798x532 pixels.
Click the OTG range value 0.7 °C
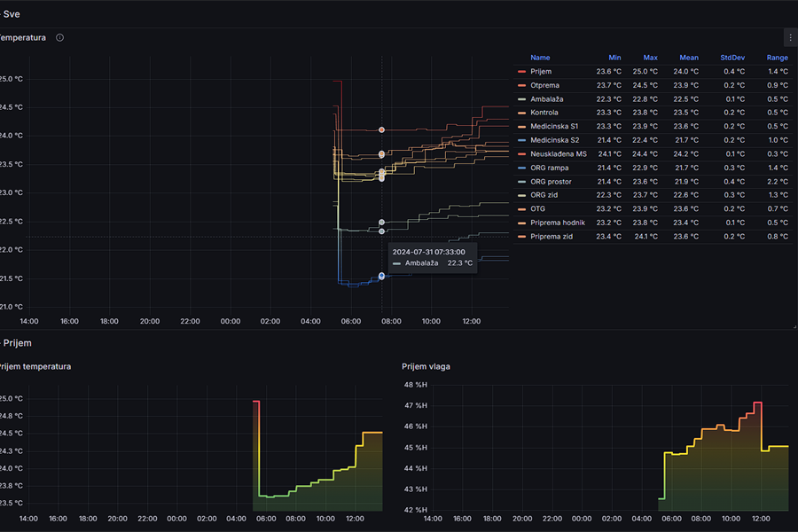[x=778, y=209]
